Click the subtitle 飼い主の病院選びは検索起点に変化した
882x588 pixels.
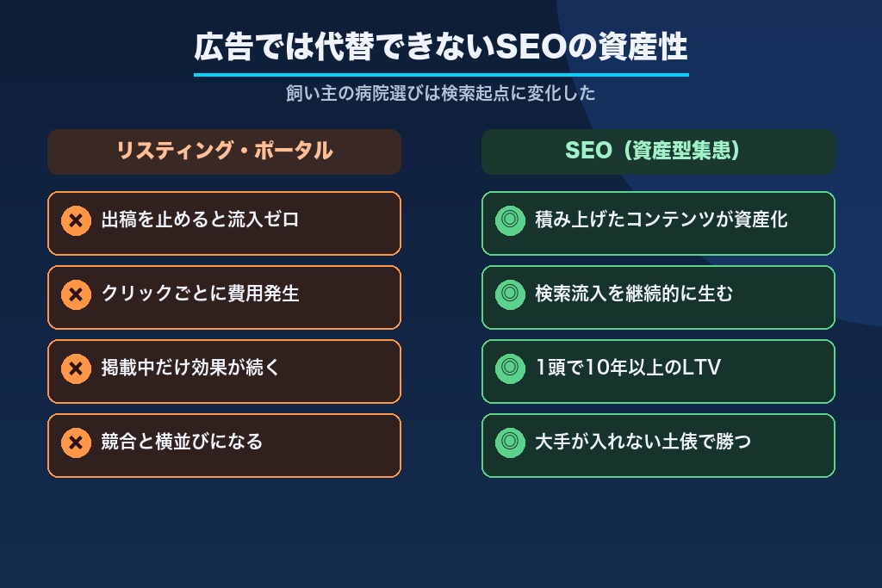point(441,93)
